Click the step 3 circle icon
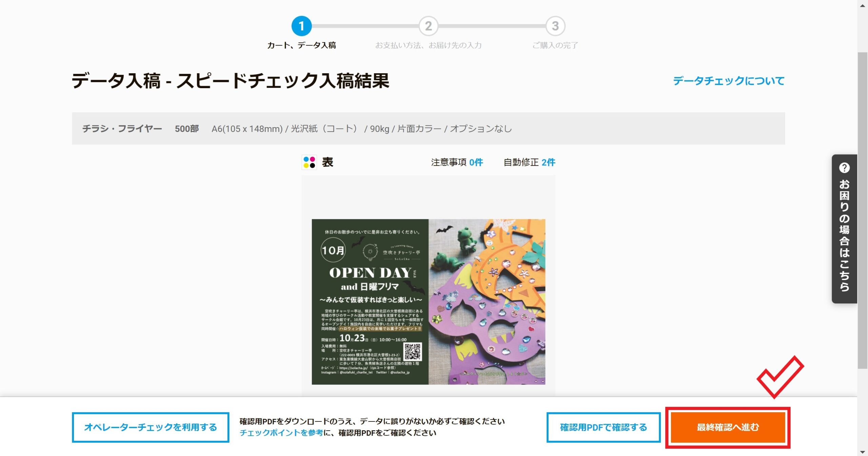The height and width of the screenshot is (456, 868). click(x=555, y=26)
